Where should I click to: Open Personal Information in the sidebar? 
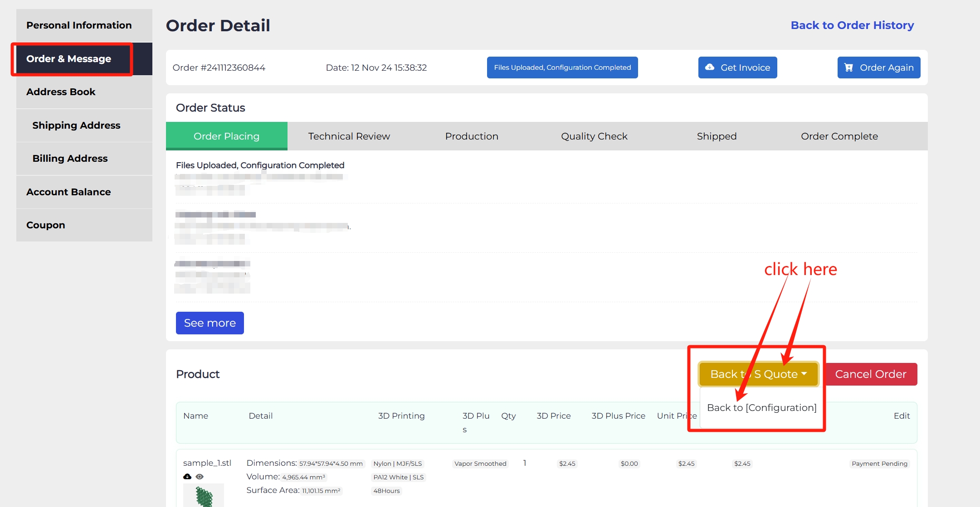point(79,25)
